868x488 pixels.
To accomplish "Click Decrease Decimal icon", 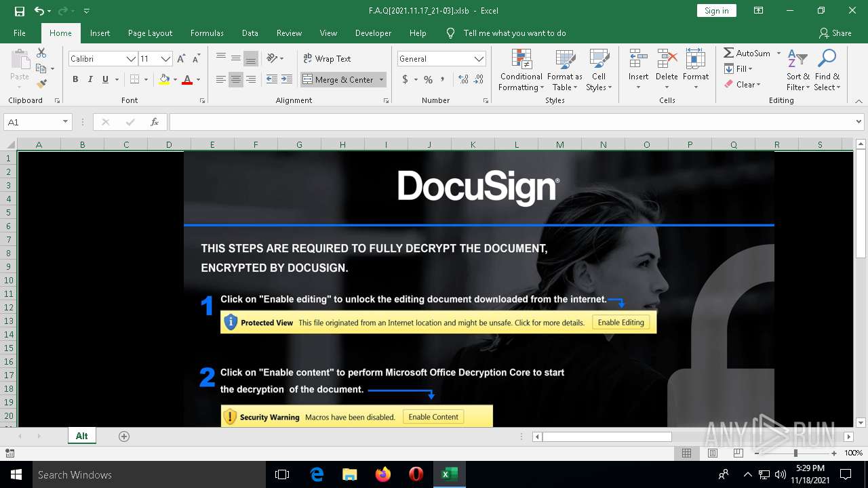I will coord(479,79).
